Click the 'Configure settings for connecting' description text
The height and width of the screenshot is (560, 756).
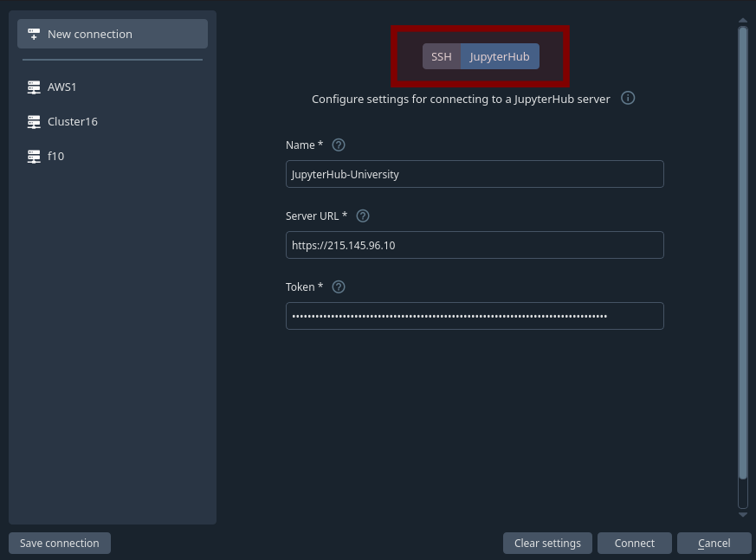[461, 100]
